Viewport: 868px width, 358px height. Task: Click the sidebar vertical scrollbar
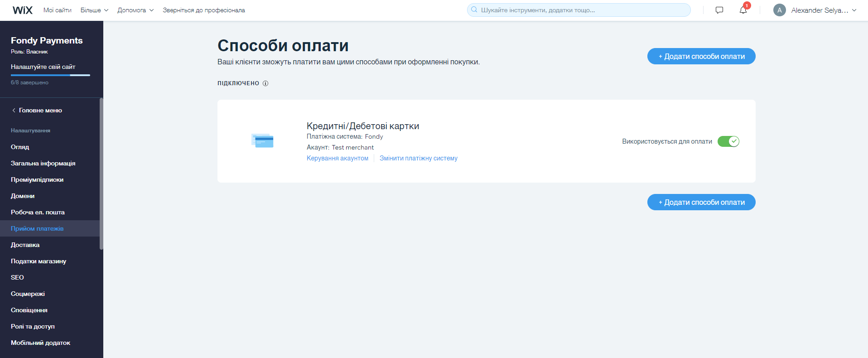101,174
